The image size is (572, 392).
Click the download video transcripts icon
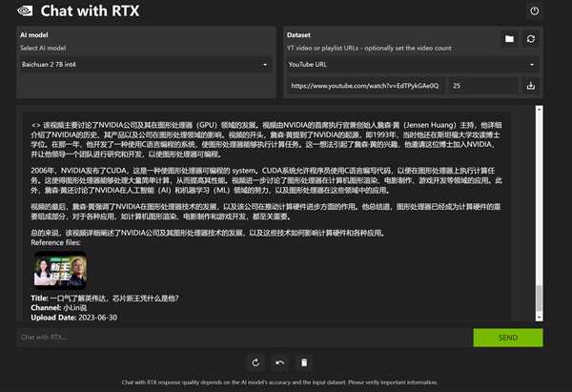tap(531, 86)
